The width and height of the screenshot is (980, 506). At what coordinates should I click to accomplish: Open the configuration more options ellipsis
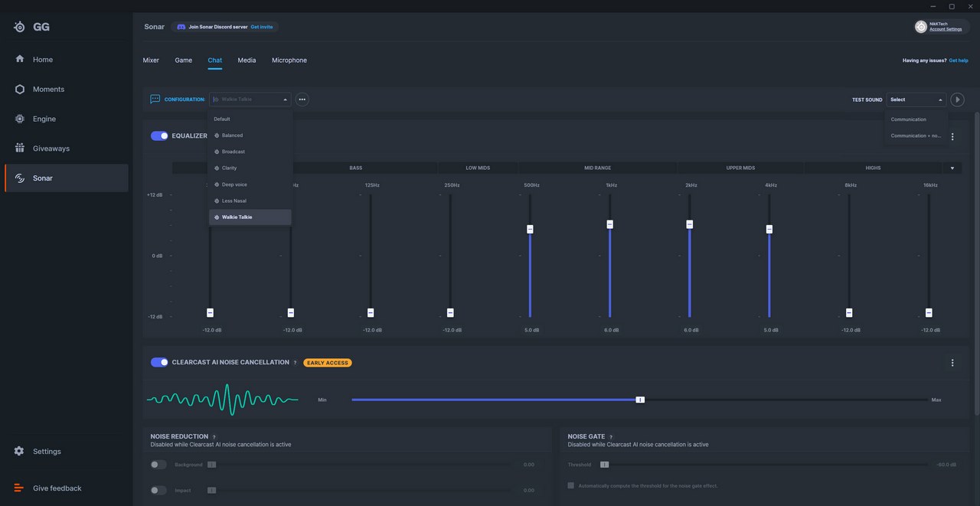click(x=302, y=100)
